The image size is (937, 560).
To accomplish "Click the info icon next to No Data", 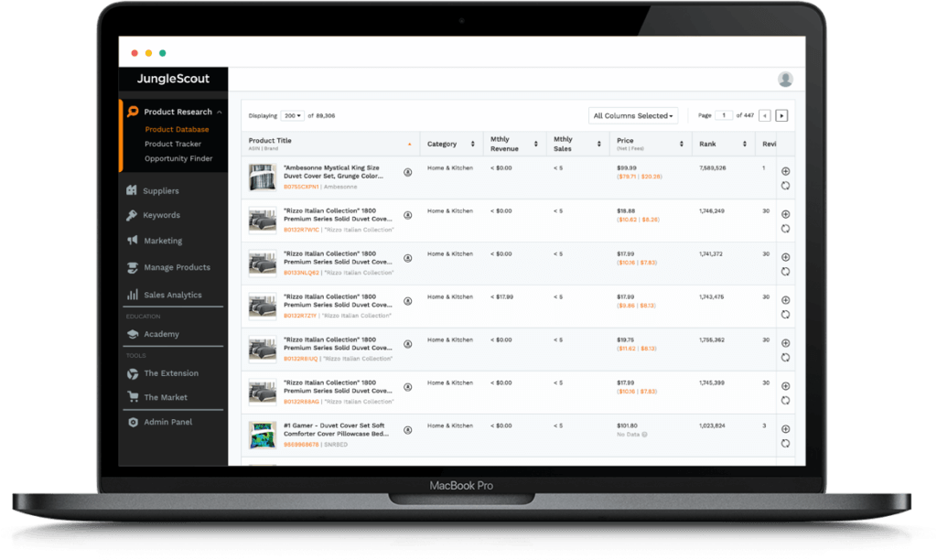I will pyautogui.click(x=644, y=435).
